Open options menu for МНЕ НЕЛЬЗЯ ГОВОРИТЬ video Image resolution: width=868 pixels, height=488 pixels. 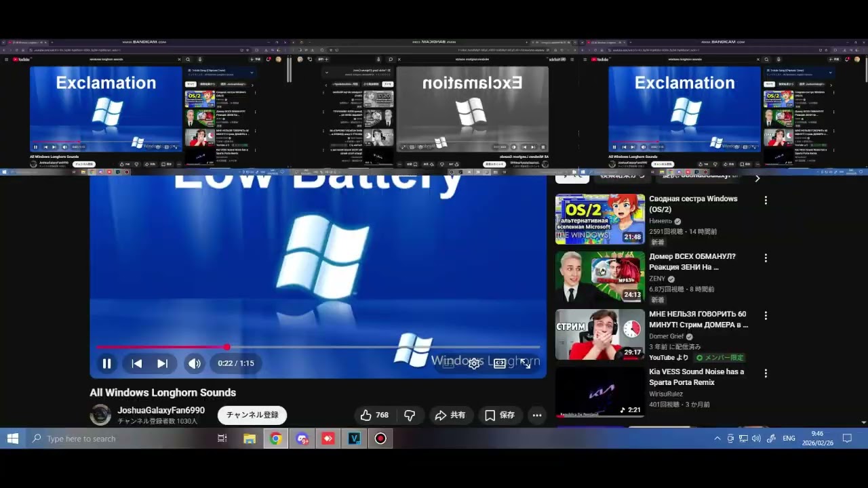pos(766,315)
